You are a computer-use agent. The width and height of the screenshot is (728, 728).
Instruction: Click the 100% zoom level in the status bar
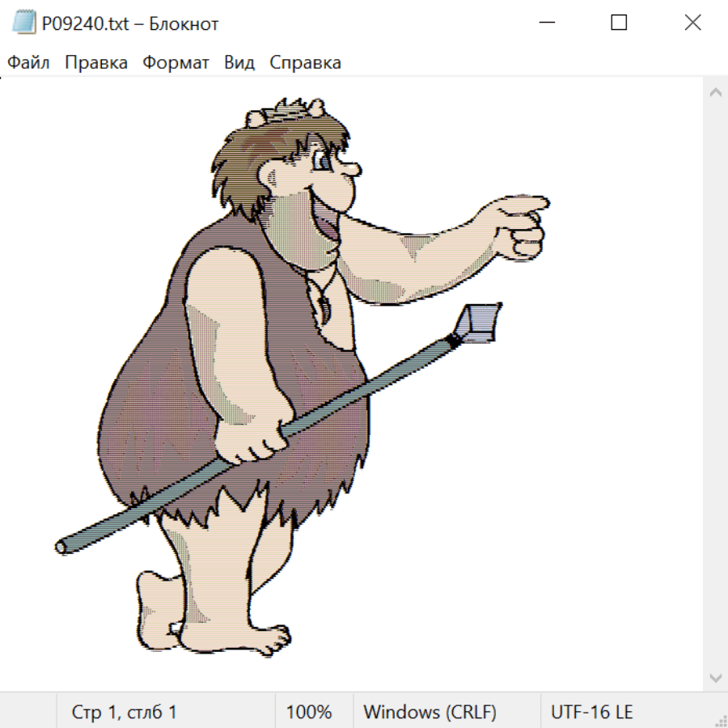[309, 712]
